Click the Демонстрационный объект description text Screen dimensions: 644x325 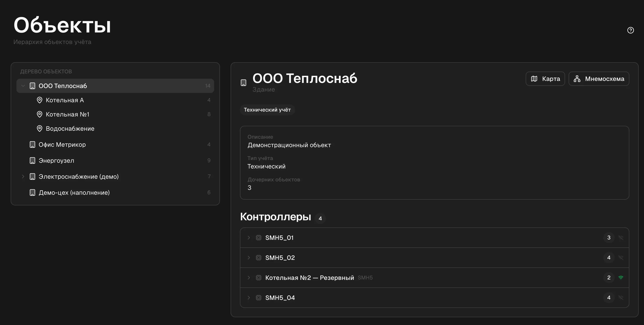289,145
